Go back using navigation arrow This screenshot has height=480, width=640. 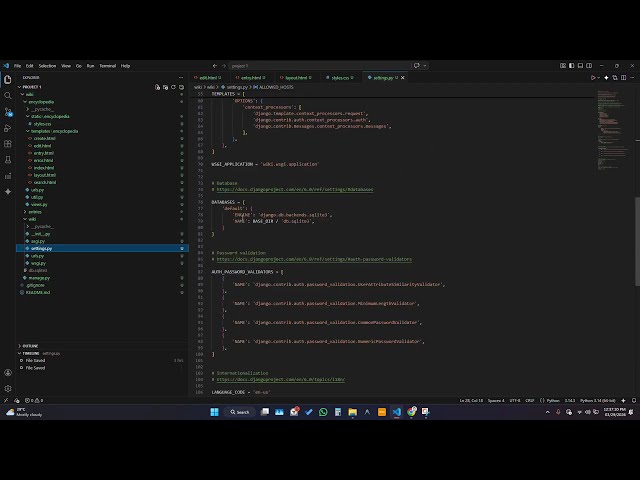coord(215,66)
